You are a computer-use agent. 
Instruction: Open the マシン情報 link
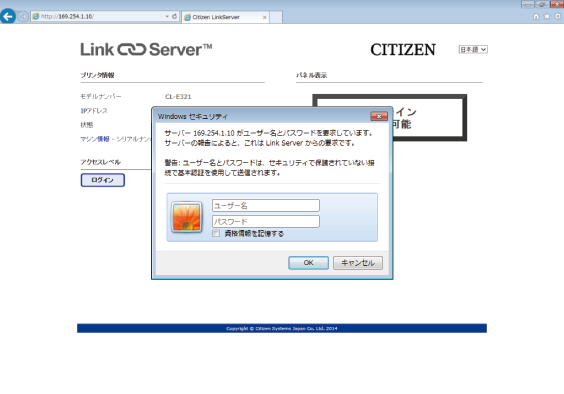(95, 139)
